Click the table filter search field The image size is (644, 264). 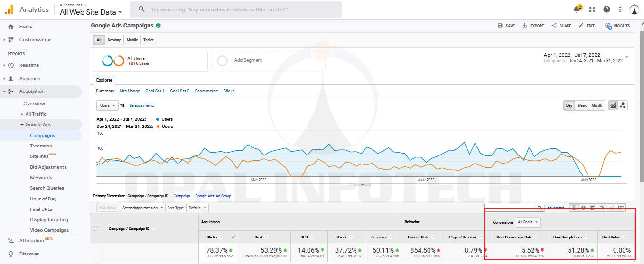(510, 208)
